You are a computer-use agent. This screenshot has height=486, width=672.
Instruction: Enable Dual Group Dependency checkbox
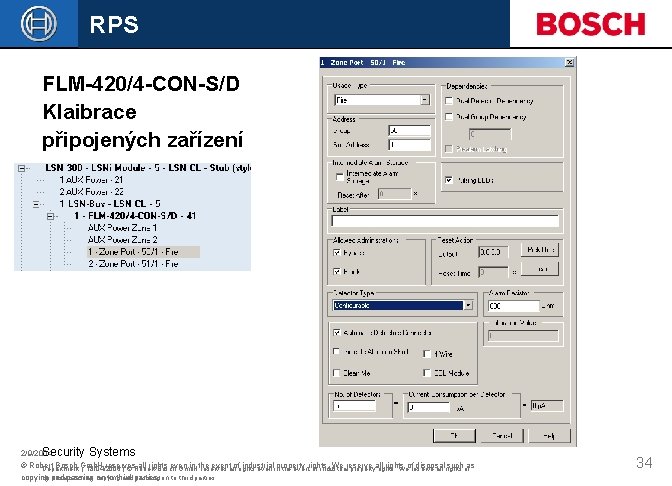449,117
